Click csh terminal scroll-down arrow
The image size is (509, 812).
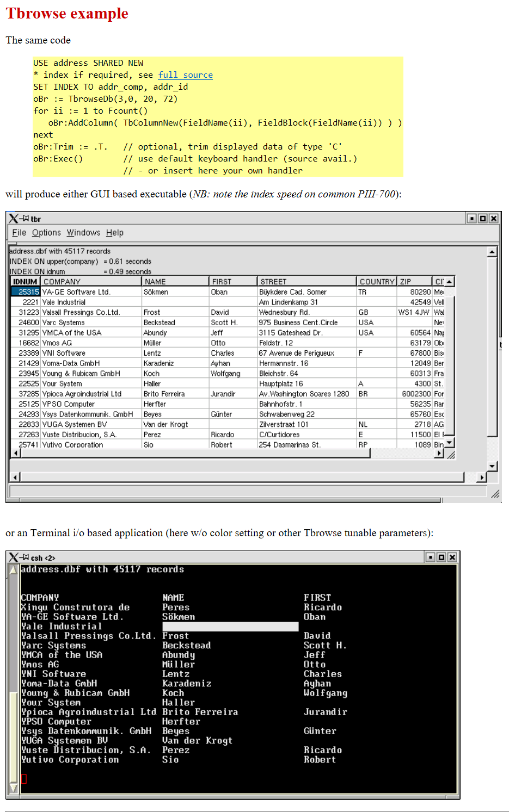click(14, 788)
